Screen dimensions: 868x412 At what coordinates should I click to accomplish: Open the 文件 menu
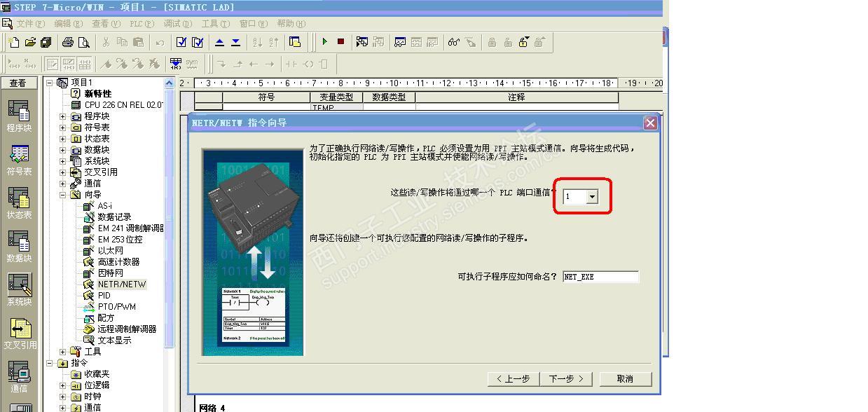(x=30, y=23)
